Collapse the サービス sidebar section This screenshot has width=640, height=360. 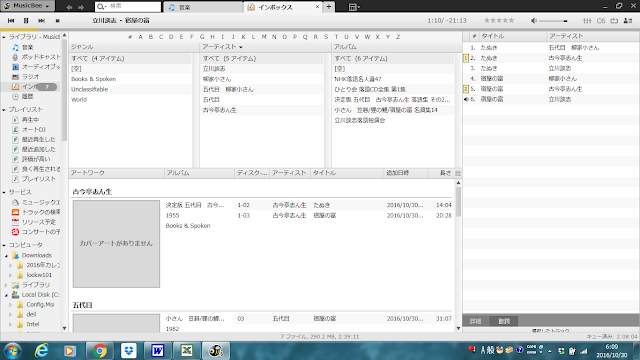point(4,192)
